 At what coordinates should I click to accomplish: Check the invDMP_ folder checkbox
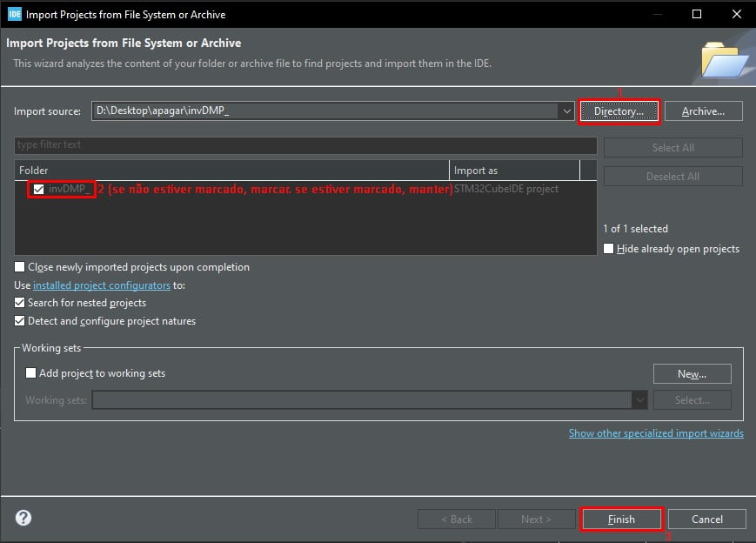pyautogui.click(x=38, y=189)
